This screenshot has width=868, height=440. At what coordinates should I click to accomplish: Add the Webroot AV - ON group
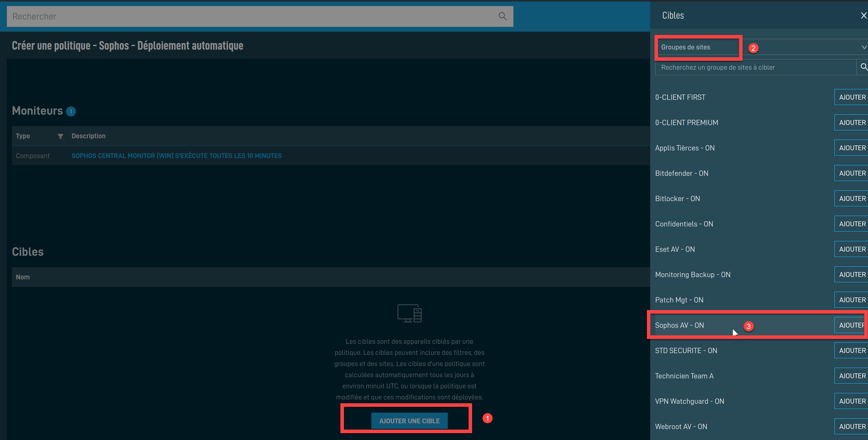(x=852, y=427)
